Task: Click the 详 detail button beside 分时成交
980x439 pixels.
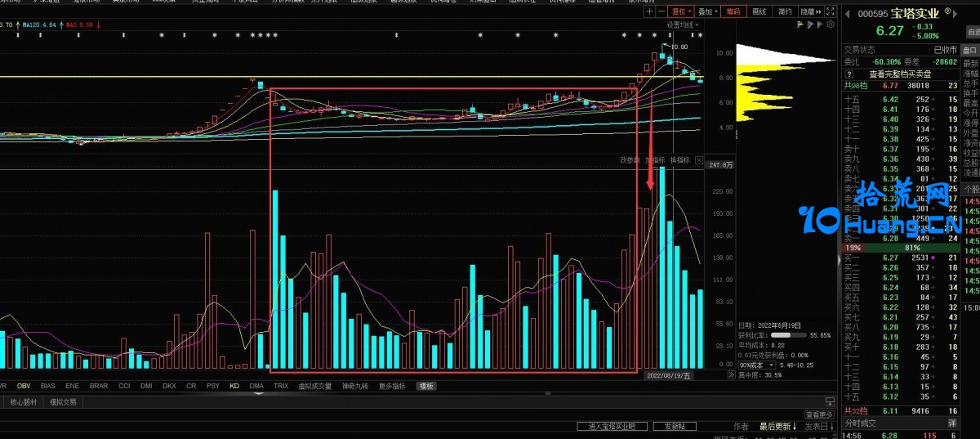Action: pos(951,423)
